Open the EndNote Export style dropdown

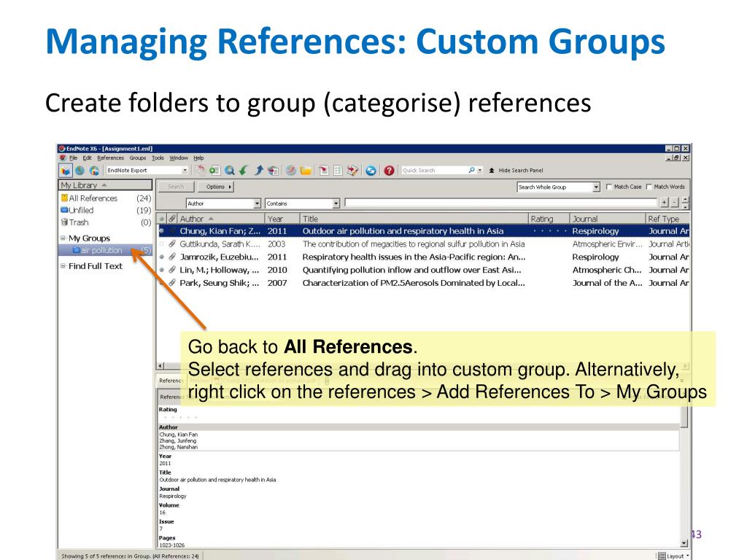185,171
